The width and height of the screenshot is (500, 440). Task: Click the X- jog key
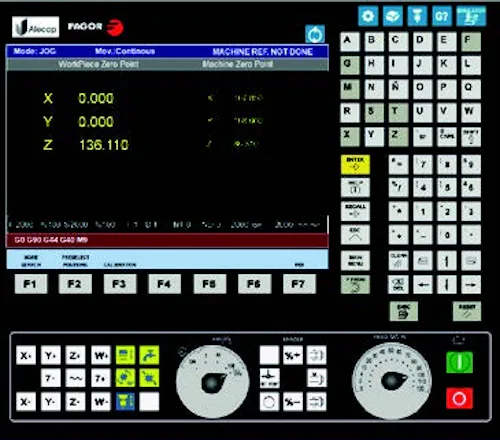tap(26, 402)
